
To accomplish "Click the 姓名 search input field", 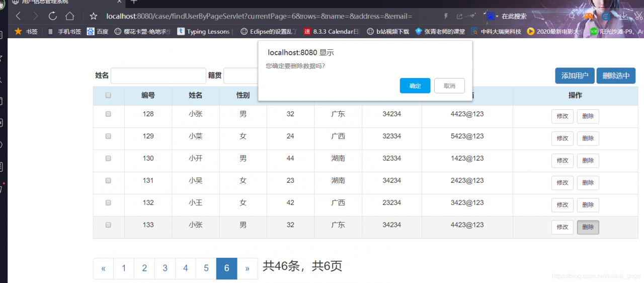I will [x=158, y=76].
